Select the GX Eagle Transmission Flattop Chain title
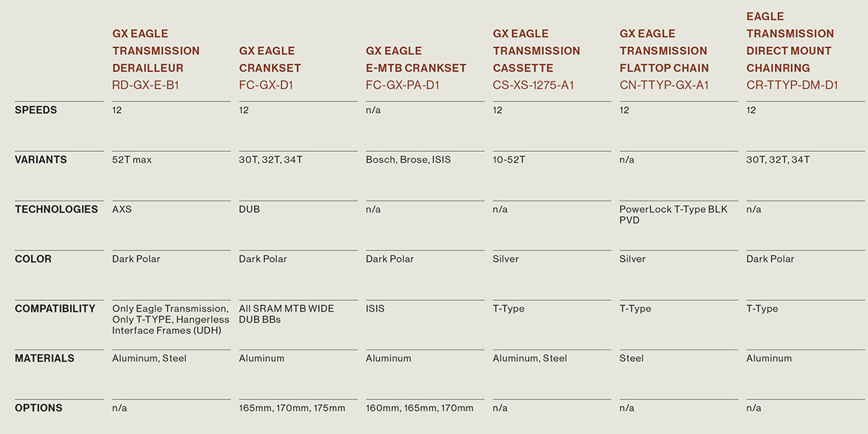 click(664, 51)
